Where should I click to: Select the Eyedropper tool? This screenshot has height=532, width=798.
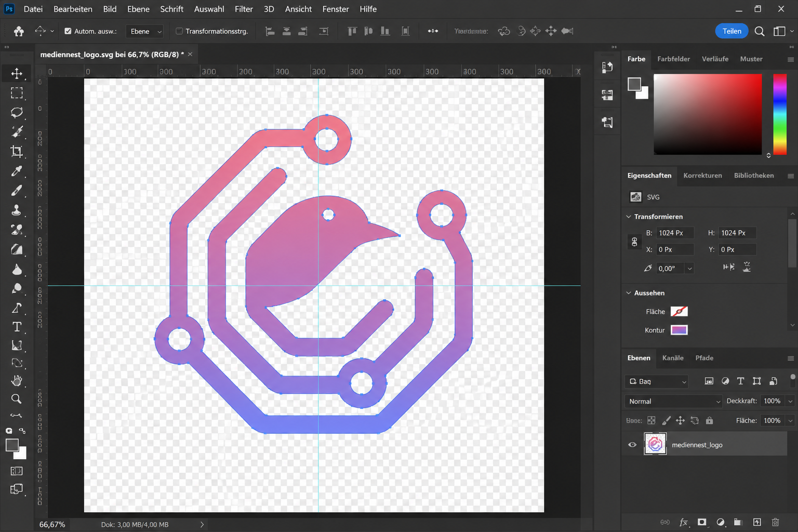[17, 171]
